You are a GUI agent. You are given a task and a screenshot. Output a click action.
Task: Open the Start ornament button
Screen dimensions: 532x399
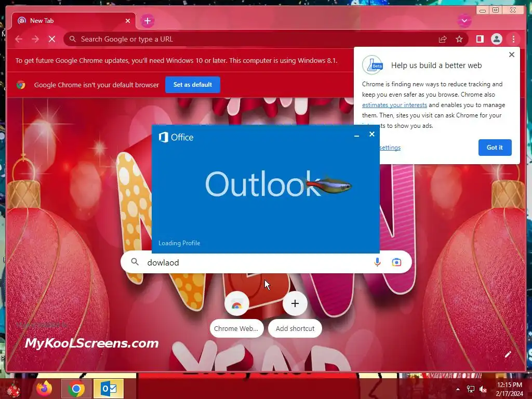pyautogui.click(x=13, y=389)
